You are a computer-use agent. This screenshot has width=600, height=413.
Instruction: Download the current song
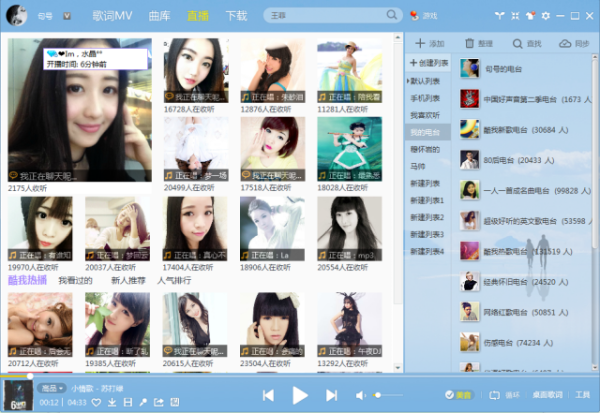point(112,402)
